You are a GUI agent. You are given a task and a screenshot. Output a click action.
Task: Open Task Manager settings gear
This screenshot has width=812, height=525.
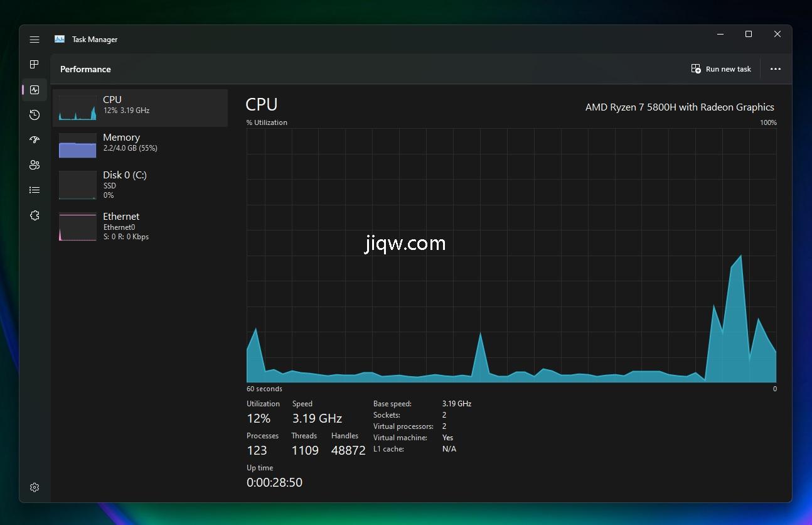coord(35,487)
